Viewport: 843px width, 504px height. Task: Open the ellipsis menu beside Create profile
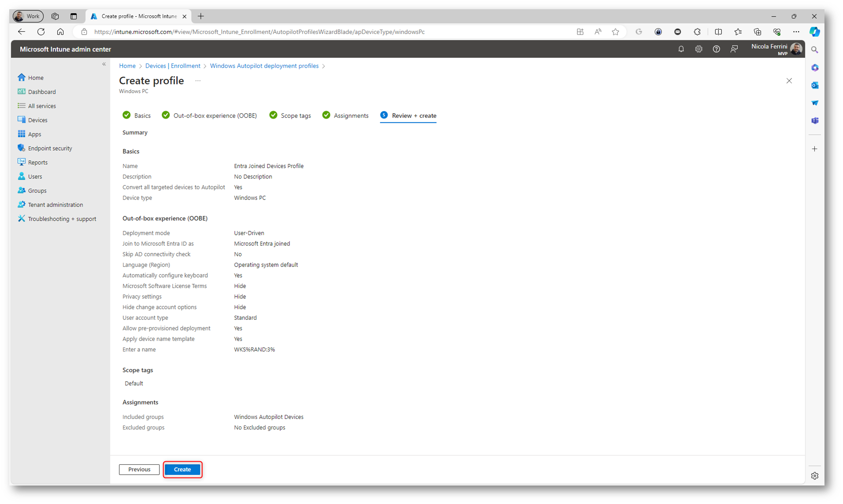(x=198, y=81)
